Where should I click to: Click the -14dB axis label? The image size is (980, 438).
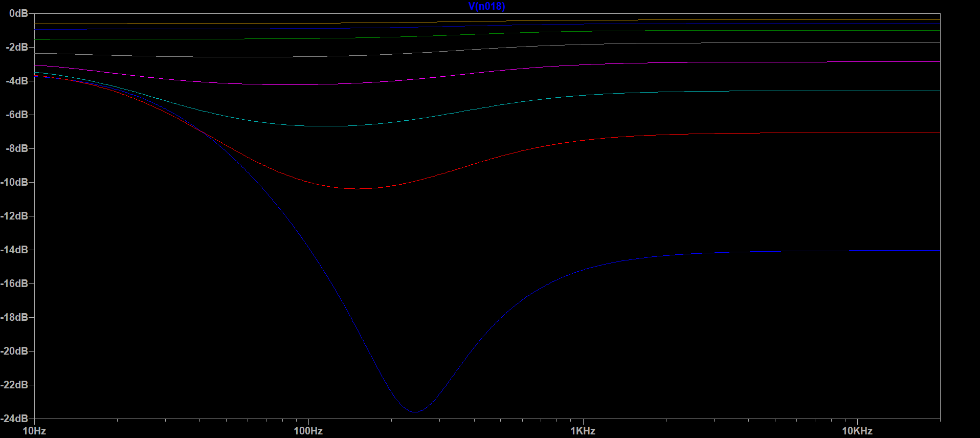14,250
